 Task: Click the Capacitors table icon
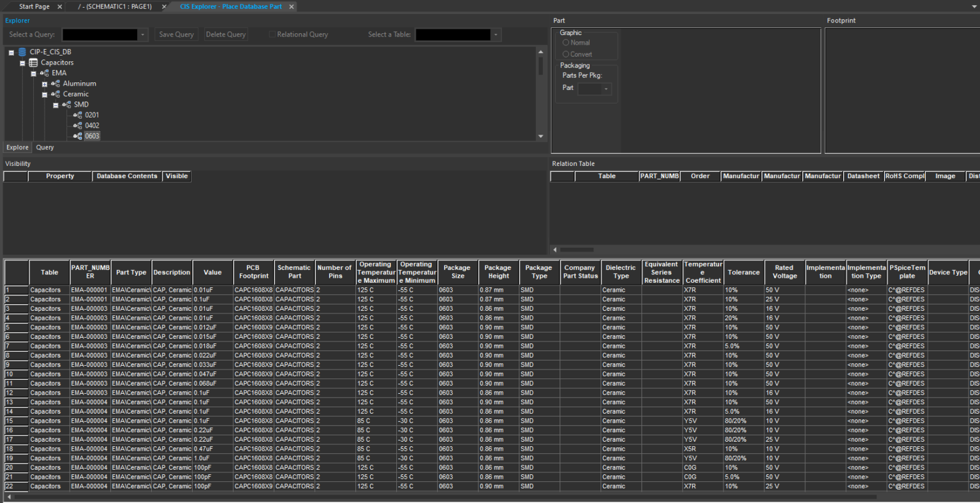click(x=33, y=63)
